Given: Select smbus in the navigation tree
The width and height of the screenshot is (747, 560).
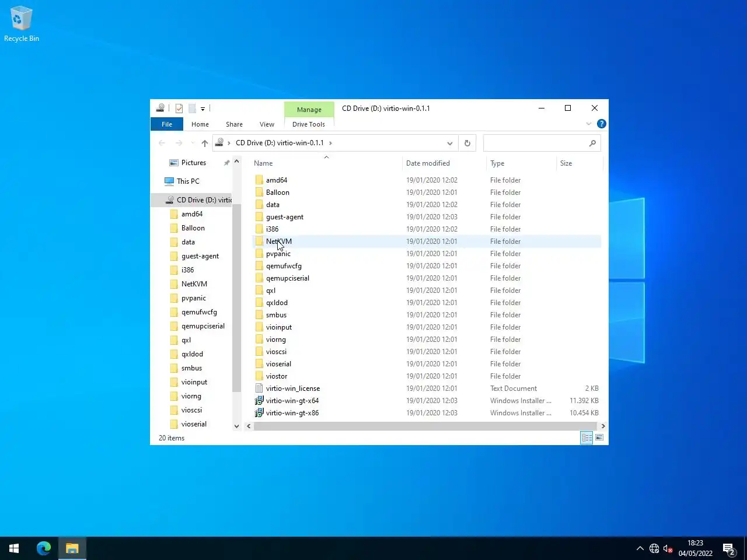Looking at the screenshot, I should 191,368.
